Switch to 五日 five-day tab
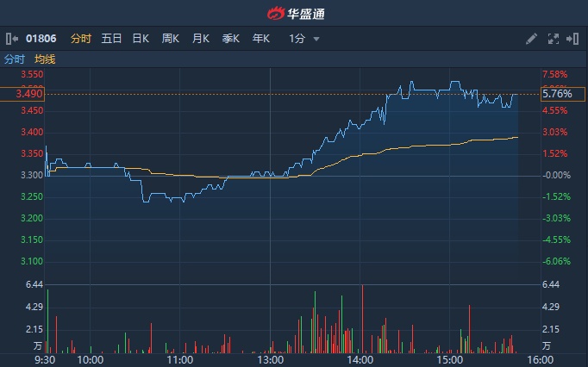 (111, 39)
